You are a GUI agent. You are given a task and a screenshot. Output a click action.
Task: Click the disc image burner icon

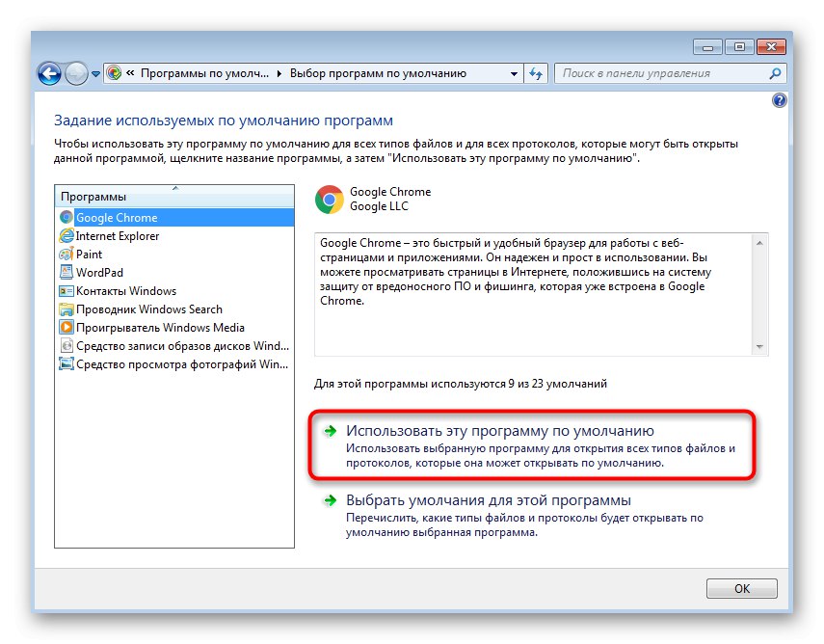point(66,345)
